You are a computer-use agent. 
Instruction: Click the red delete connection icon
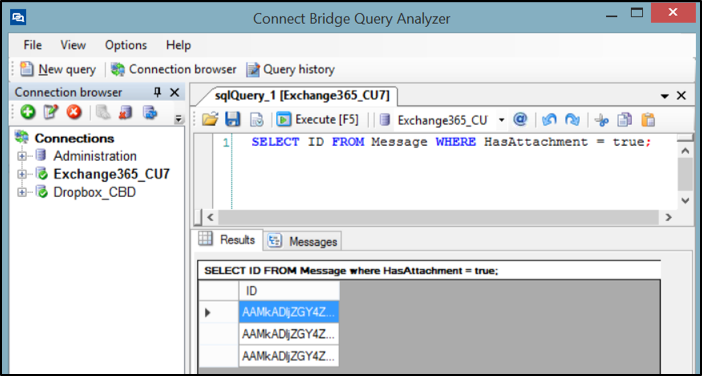click(x=74, y=112)
